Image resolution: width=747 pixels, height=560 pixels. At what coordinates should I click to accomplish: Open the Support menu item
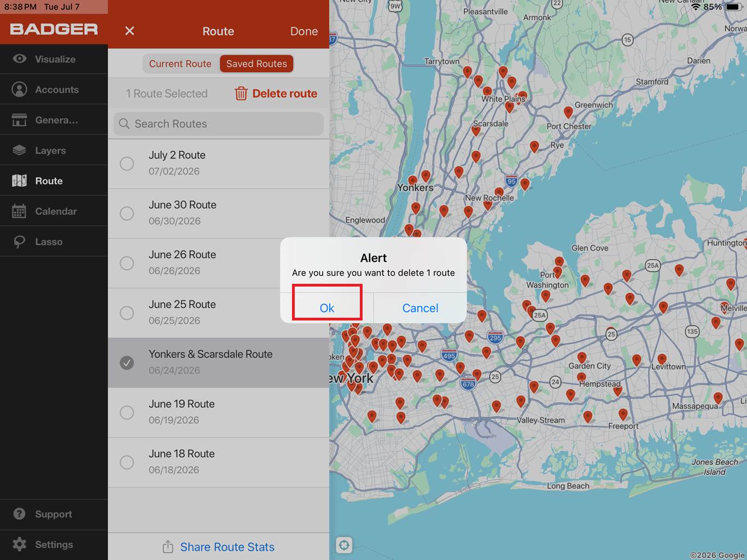pyautogui.click(x=54, y=514)
